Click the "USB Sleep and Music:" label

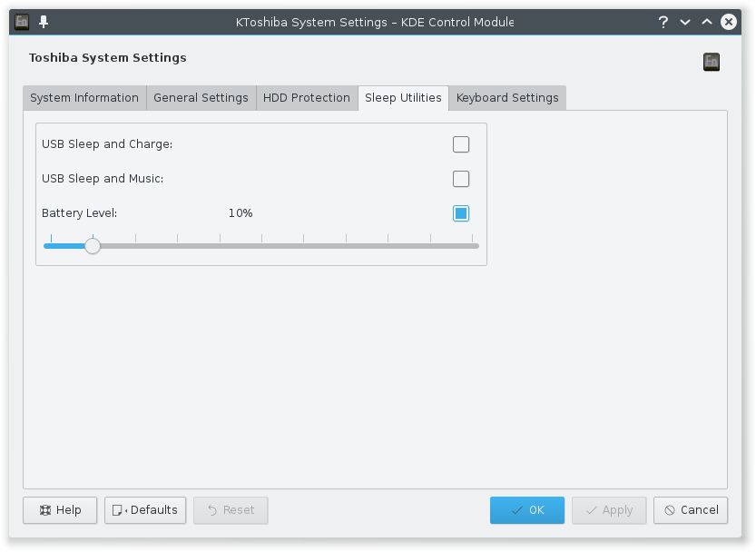tap(103, 179)
